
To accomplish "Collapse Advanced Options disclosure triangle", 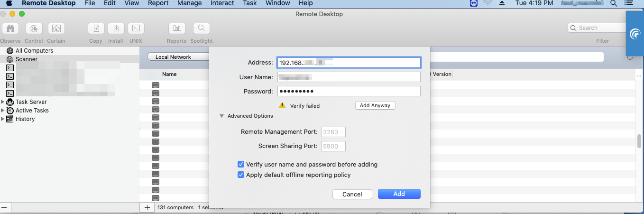I will pyautogui.click(x=221, y=116).
